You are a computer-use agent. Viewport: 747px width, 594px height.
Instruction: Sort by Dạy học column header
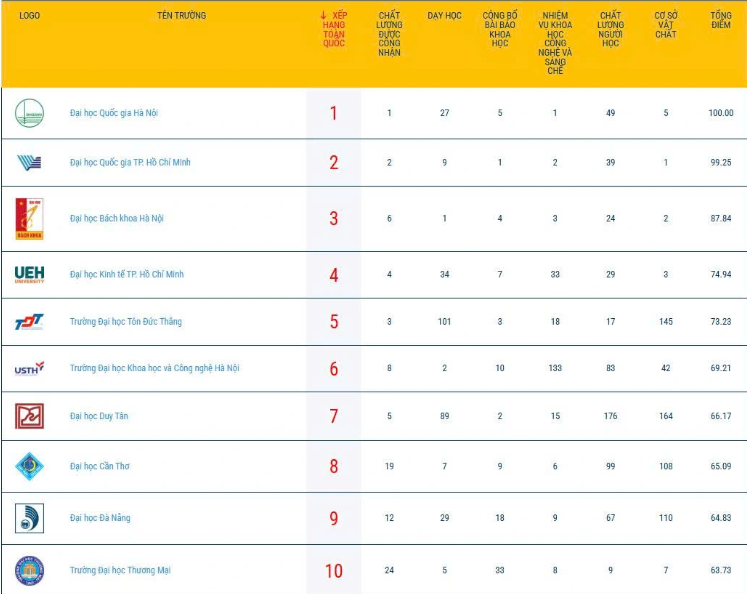pos(444,16)
